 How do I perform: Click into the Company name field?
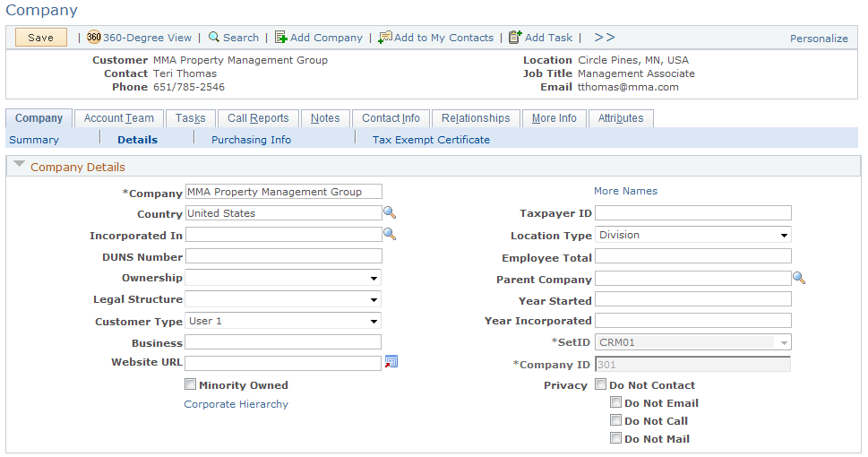[283, 191]
